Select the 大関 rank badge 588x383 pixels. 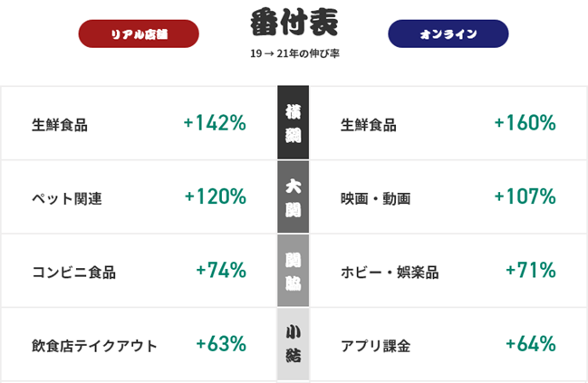[x=294, y=196]
